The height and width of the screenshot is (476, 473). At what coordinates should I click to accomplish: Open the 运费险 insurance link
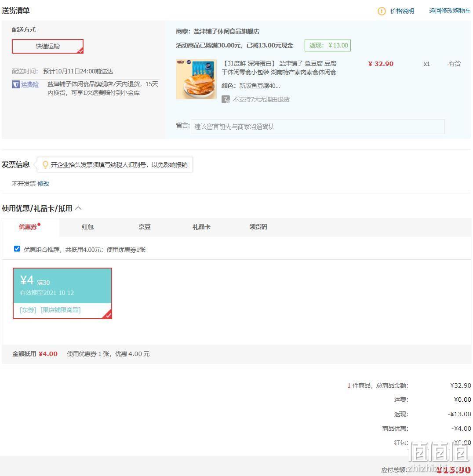tap(30, 84)
